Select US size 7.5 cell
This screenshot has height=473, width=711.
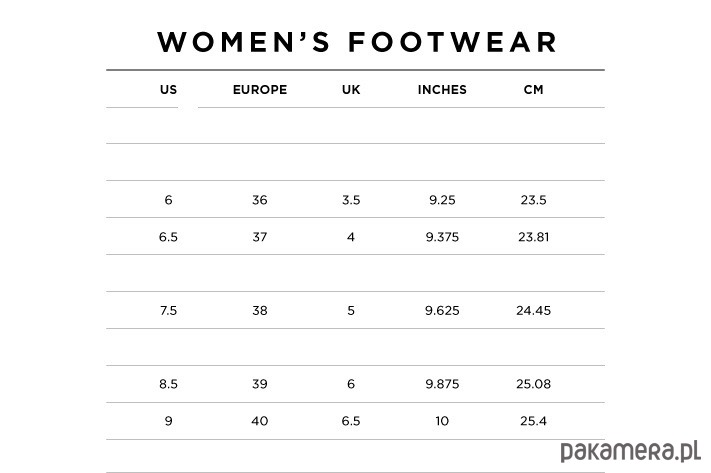[168, 311]
